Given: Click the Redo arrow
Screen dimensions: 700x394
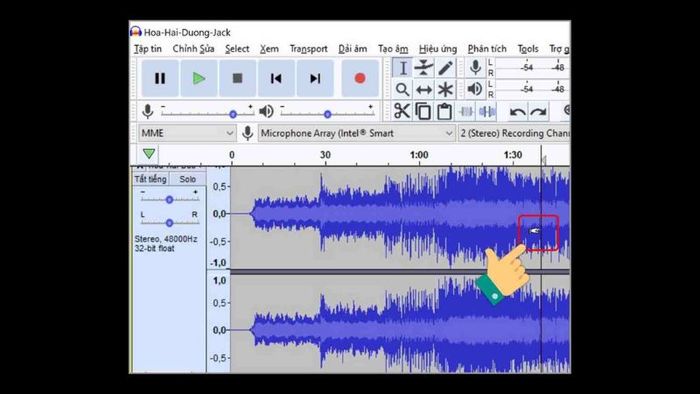Looking at the screenshot, I should (538, 112).
